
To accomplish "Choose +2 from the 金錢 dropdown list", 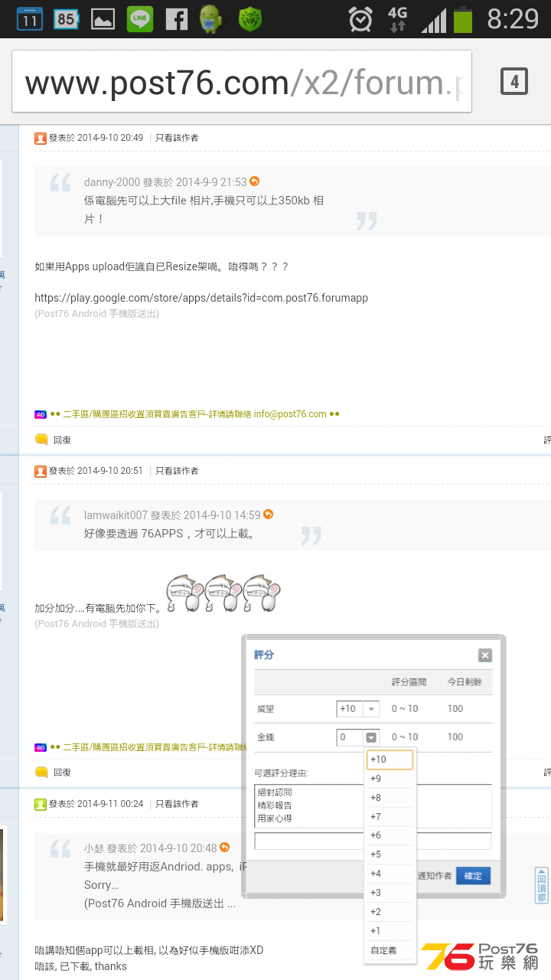I will pos(390,912).
